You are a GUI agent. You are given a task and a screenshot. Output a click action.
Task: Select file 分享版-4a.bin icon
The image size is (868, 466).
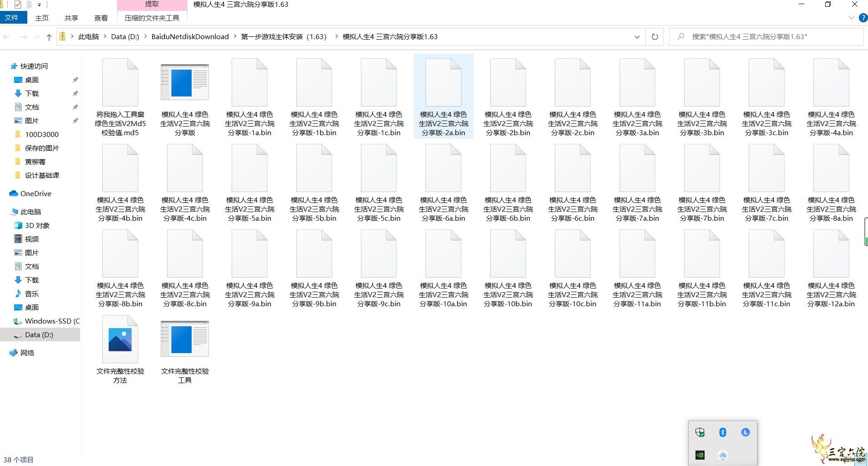[x=831, y=83]
